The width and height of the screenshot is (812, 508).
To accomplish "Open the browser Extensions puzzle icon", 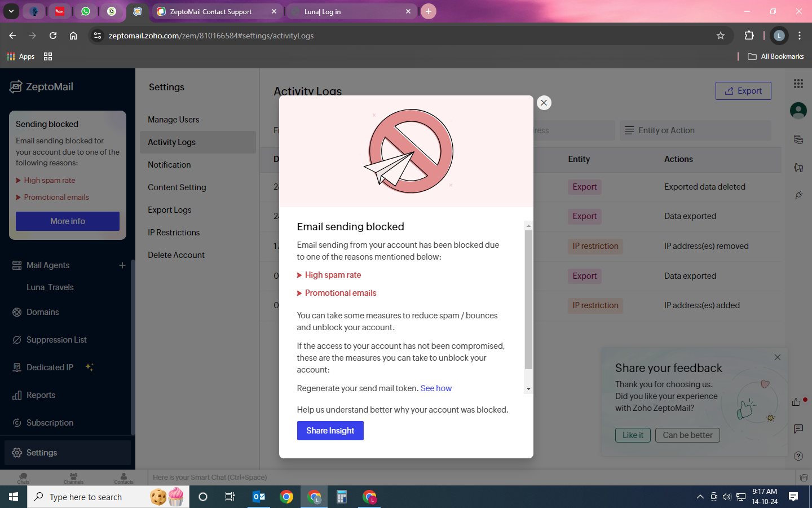I will pyautogui.click(x=749, y=36).
